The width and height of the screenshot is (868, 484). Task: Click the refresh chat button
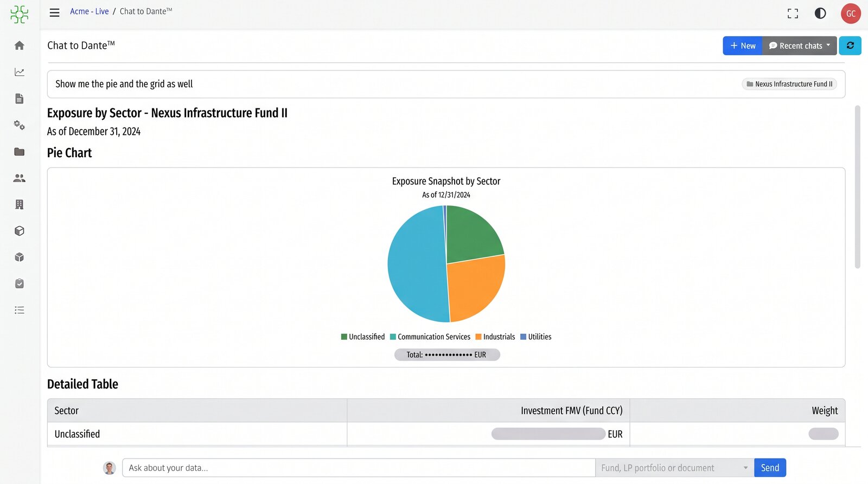coord(850,46)
